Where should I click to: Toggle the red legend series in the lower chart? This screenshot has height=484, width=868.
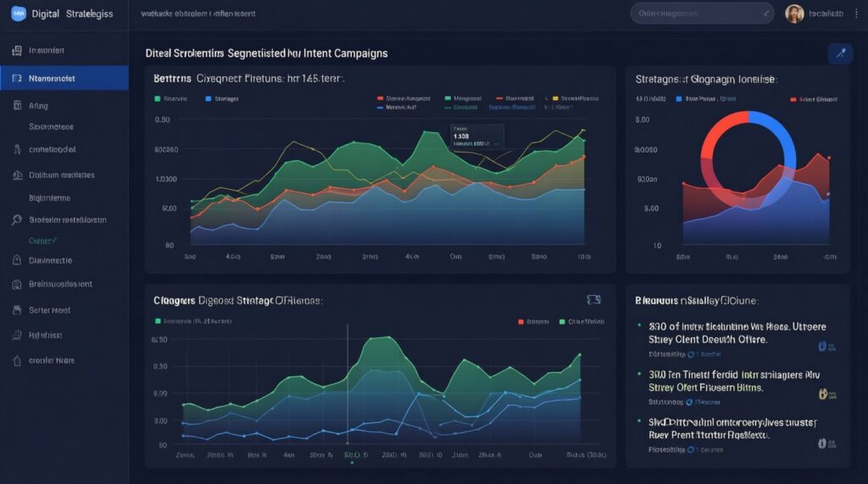pos(520,322)
